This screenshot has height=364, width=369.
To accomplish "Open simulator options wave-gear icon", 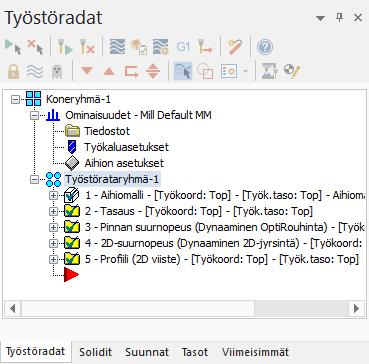I will (x=161, y=47).
